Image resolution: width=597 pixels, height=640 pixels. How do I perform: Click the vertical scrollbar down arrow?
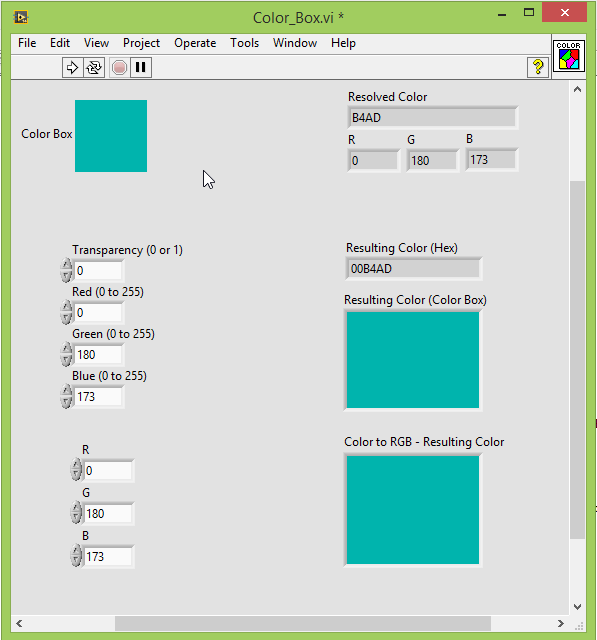click(x=577, y=607)
